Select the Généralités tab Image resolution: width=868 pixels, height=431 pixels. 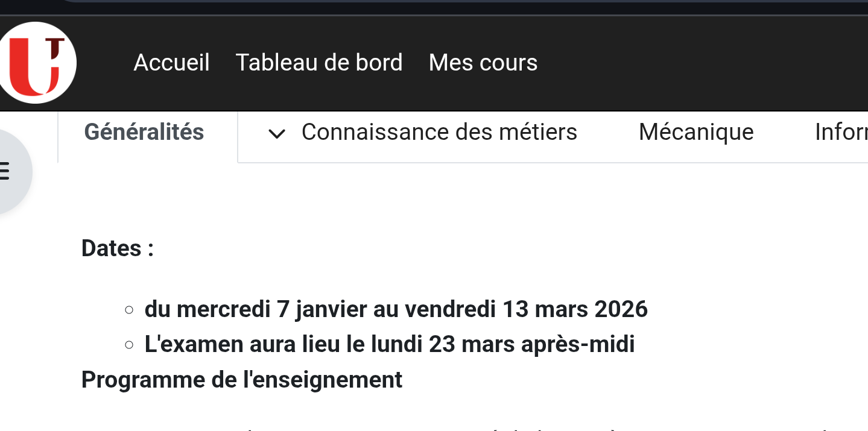coord(144,132)
